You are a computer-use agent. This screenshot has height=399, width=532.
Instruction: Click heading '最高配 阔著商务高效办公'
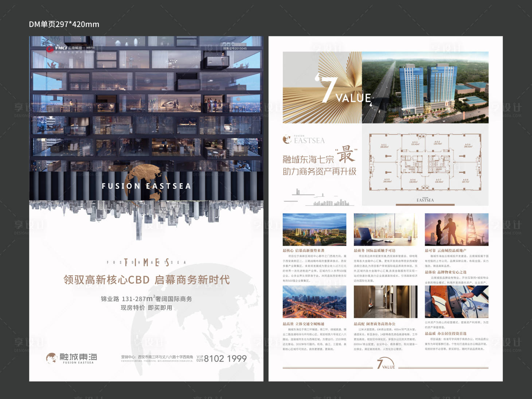pos(375,324)
